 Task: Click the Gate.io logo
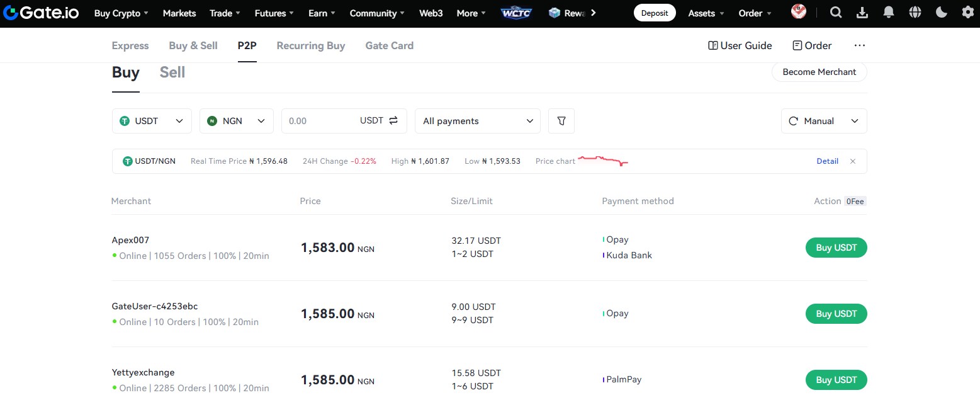point(42,13)
